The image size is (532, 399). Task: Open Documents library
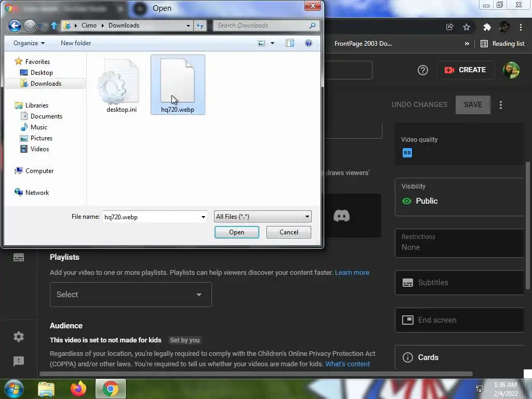point(46,116)
